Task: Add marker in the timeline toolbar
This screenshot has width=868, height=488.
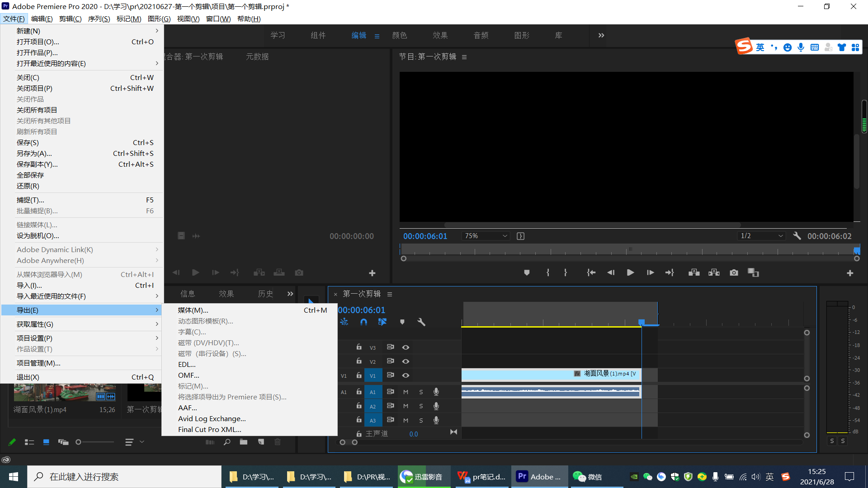Action: pos(402,322)
